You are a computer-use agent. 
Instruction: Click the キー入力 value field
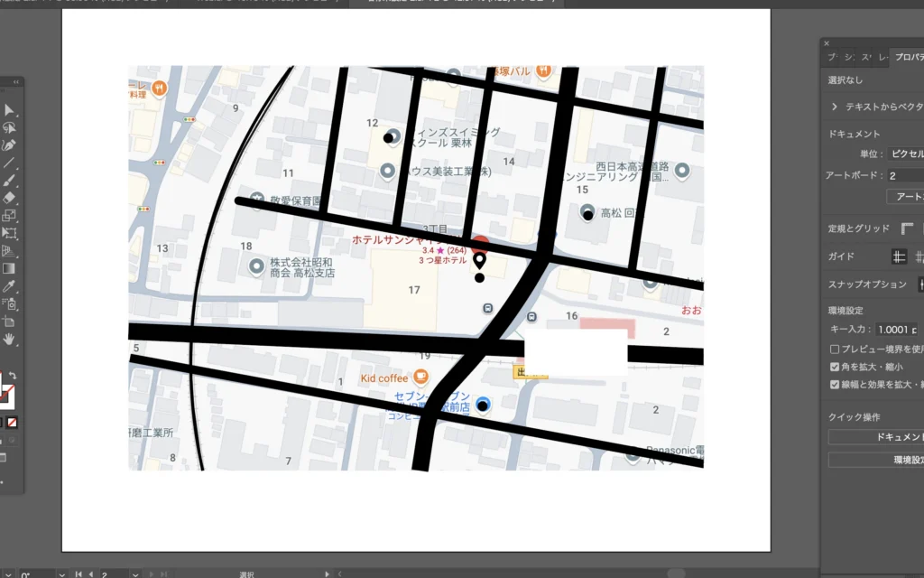click(896, 330)
